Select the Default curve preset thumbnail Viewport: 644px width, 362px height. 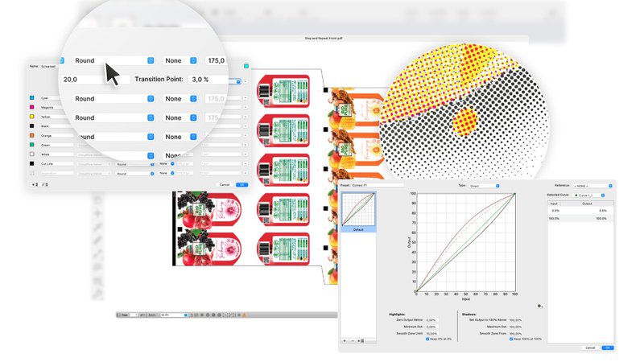coord(359,211)
